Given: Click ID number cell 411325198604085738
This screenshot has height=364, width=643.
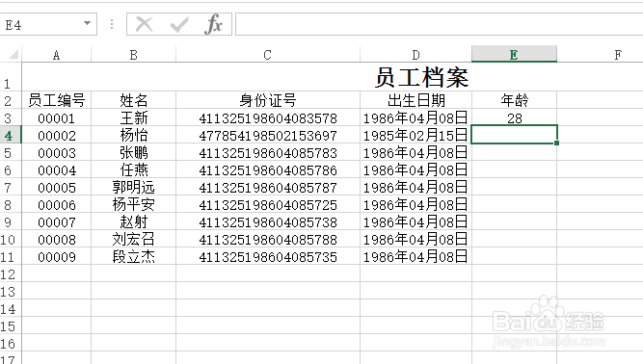Looking at the screenshot, I should coord(268,221).
